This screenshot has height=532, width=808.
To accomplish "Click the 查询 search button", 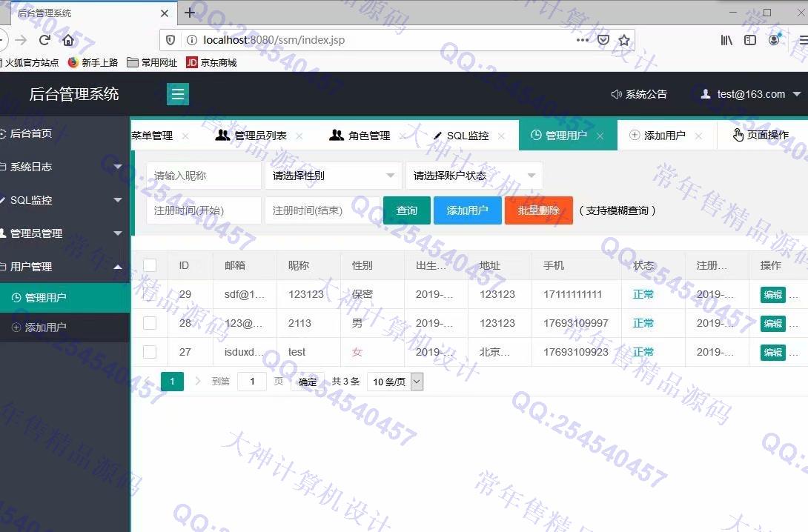I will (406, 210).
